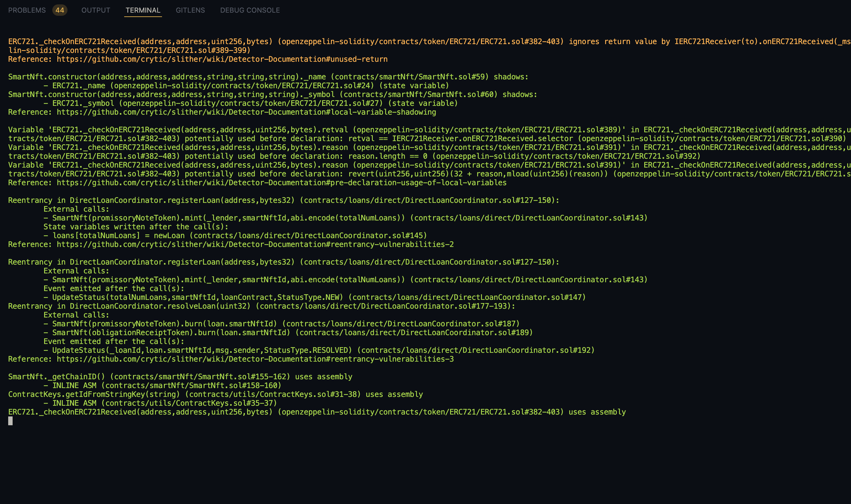Select the TERMINAL tab
Viewport: 851px width, 504px height.
pos(143,10)
